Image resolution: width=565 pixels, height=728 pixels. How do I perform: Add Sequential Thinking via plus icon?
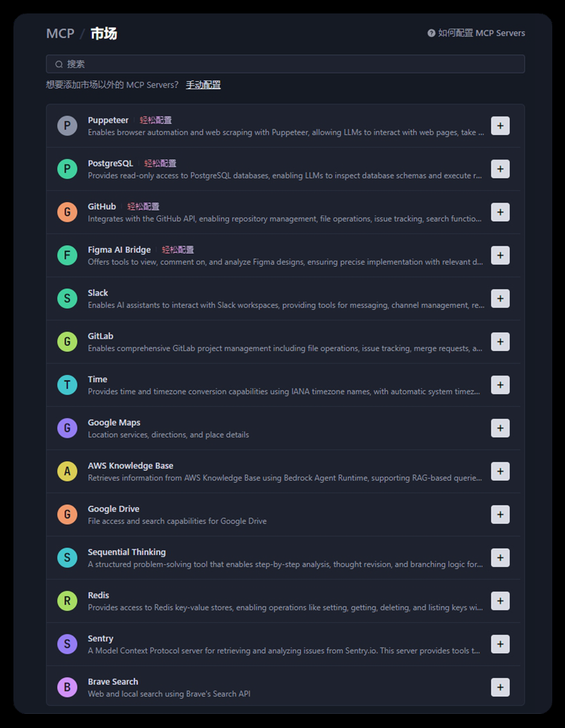(x=500, y=558)
